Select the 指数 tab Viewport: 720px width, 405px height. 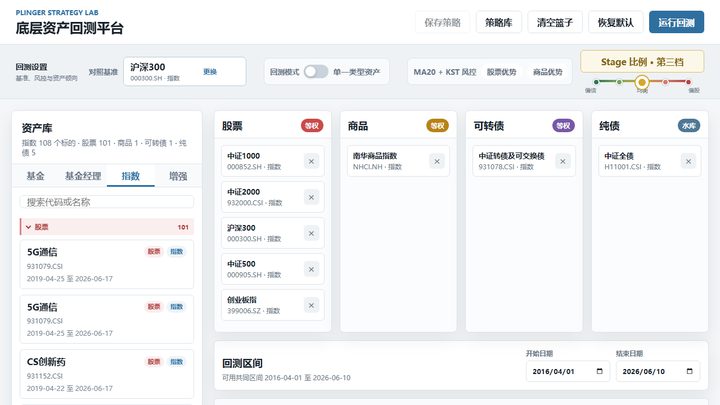(x=130, y=176)
